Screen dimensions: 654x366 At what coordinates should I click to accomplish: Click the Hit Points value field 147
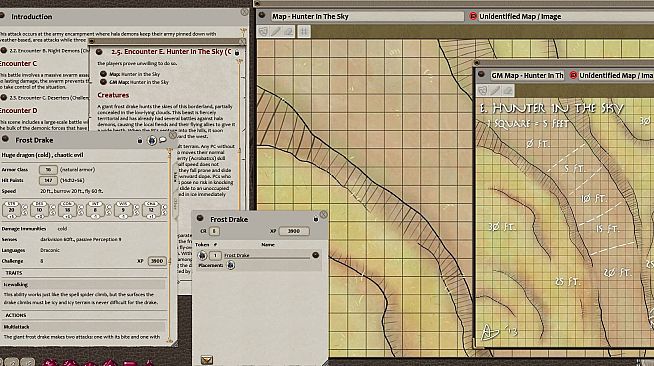coord(48,180)
